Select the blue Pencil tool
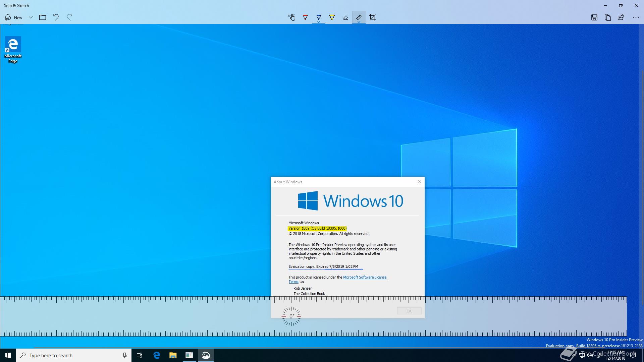This screenshot has width=644, height=362. 319,17
